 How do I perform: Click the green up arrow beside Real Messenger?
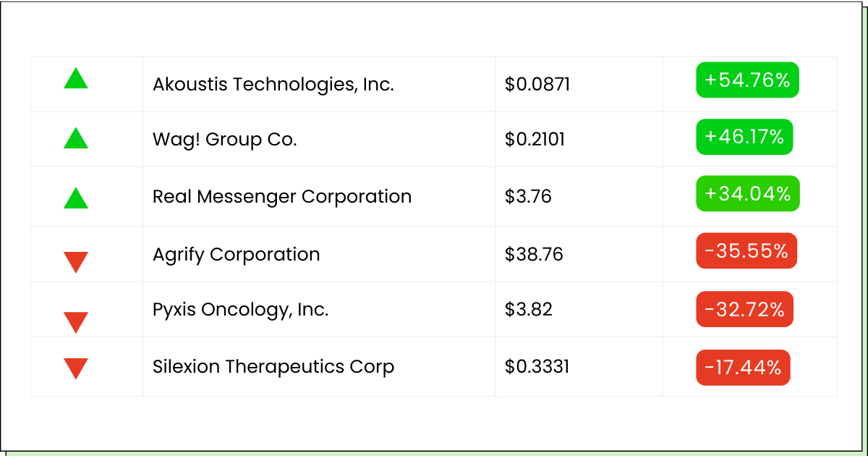(76, 198)
